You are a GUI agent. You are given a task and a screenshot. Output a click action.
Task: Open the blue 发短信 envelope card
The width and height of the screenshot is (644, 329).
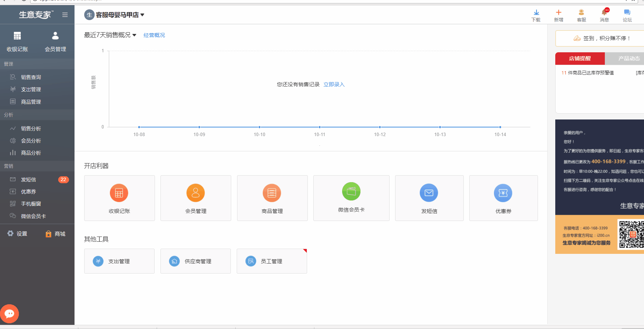click(429, 198)
